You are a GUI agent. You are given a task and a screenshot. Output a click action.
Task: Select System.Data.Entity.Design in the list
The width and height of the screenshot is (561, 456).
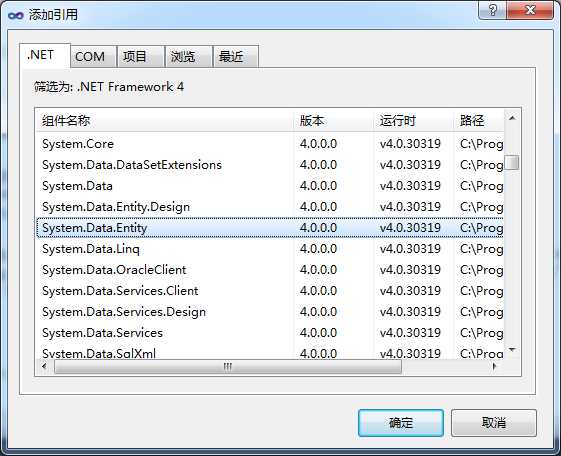(270, 207)
